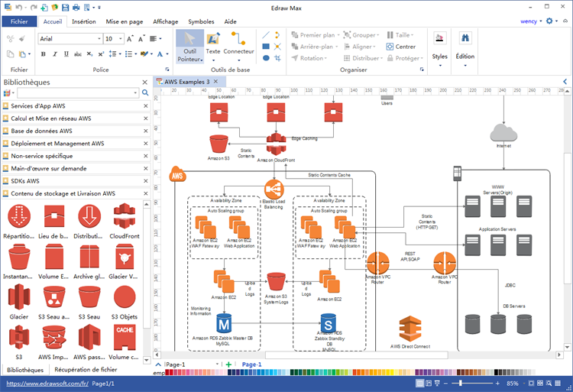This screenshot has width=573, height=392.
Task: Toggle subscript formatting
Action: [89, 54]
